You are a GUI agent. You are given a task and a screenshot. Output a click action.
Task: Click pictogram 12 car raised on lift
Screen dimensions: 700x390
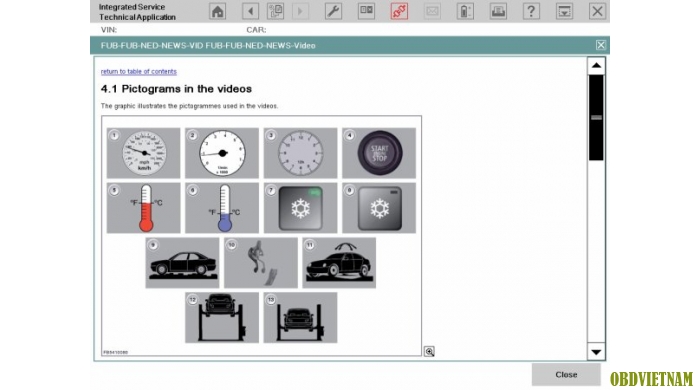tap(222, 318)
